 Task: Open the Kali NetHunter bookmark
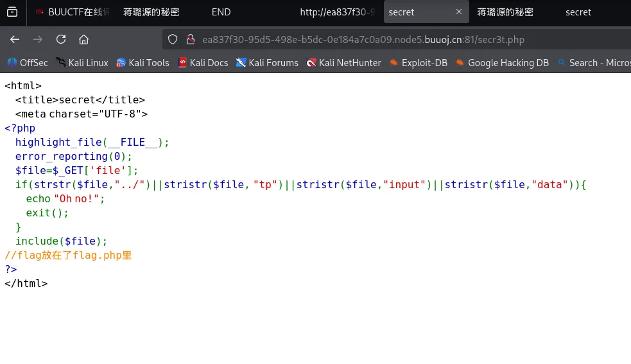pos(343,63)
